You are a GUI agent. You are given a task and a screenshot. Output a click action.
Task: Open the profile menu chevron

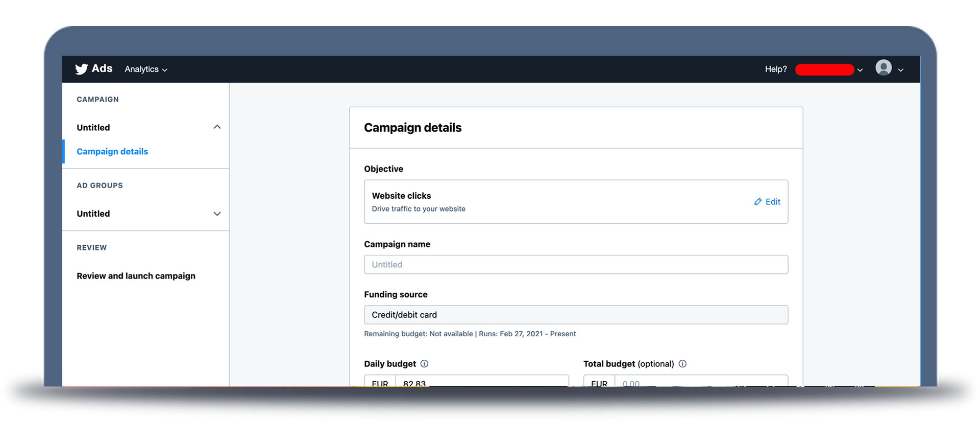tap(901, 70)
